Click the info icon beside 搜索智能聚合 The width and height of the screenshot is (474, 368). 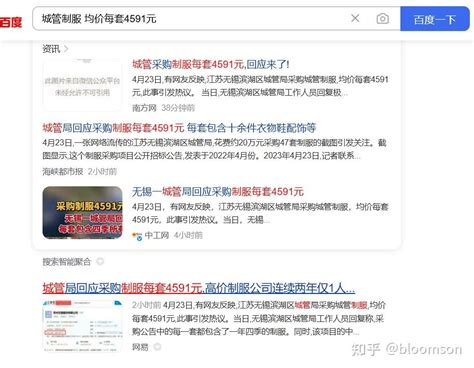pos(100,261)
